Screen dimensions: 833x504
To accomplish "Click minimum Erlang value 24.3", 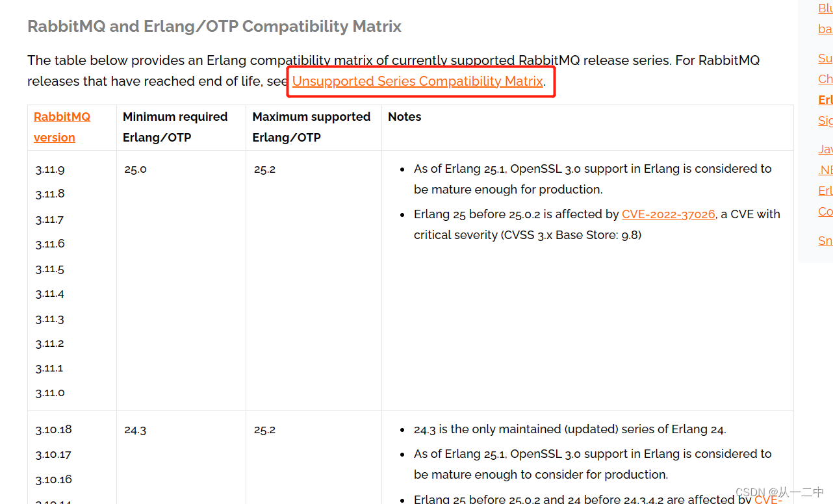I will click(x=135, y=429).
